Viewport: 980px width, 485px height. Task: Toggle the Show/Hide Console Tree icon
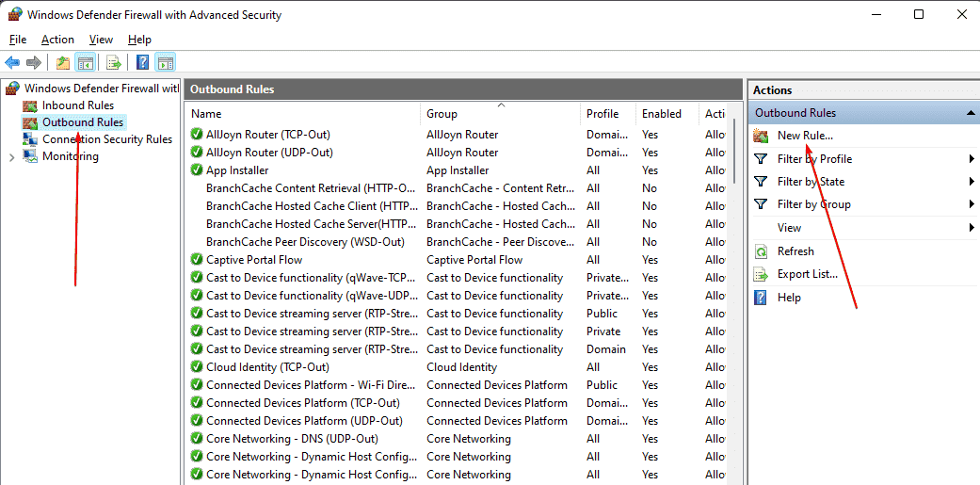85,62
